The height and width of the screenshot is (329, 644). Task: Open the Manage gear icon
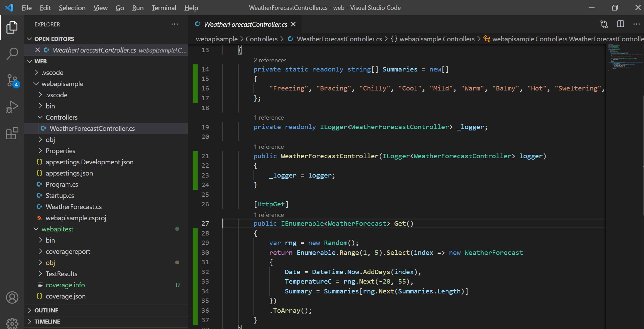12,323
